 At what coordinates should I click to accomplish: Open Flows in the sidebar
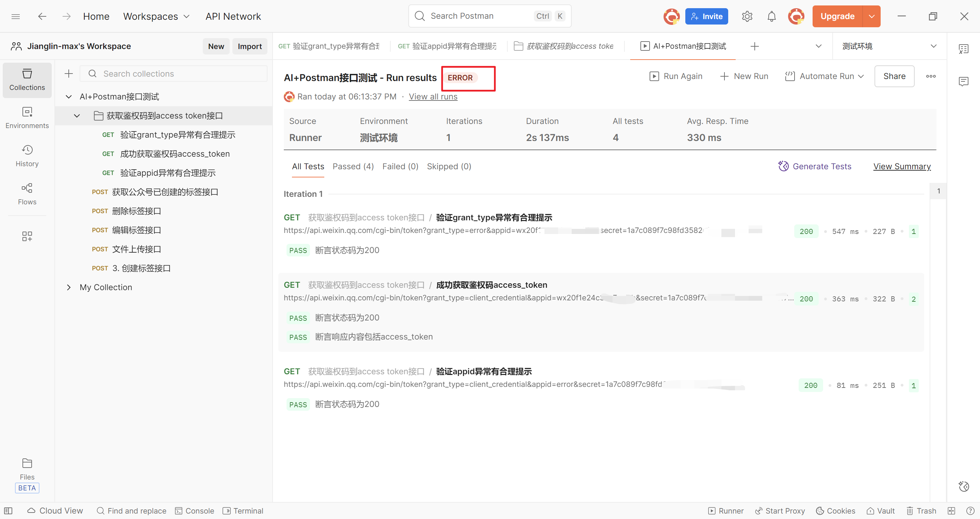(x=27, y=194)
